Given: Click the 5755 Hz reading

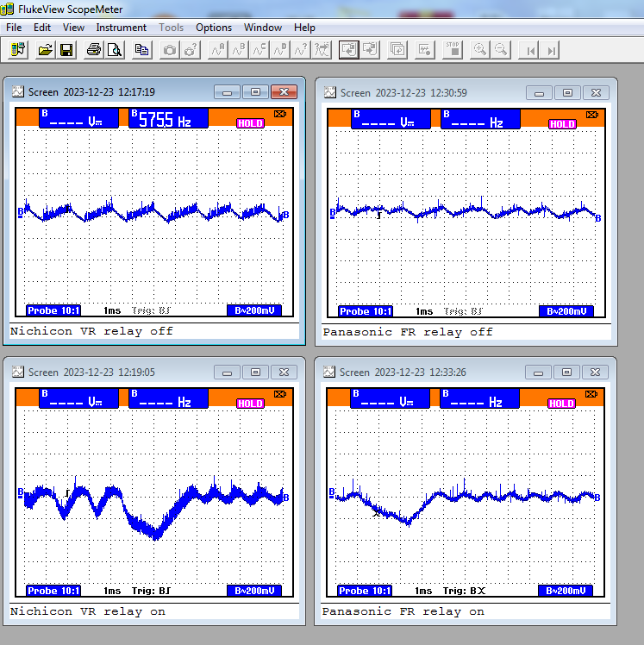Looking at the screenshot, I should (x=168, y=119).
